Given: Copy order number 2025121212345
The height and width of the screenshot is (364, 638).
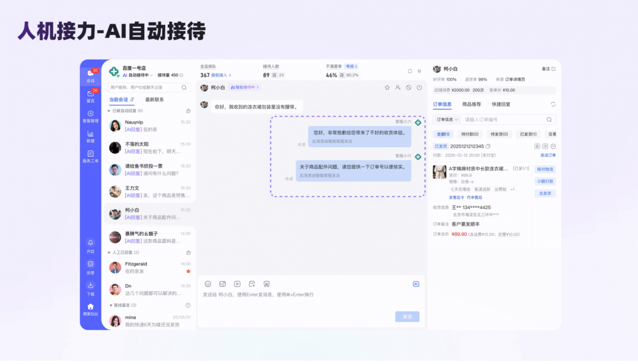Looking at the screenshot, I should [x=488, y=147].
